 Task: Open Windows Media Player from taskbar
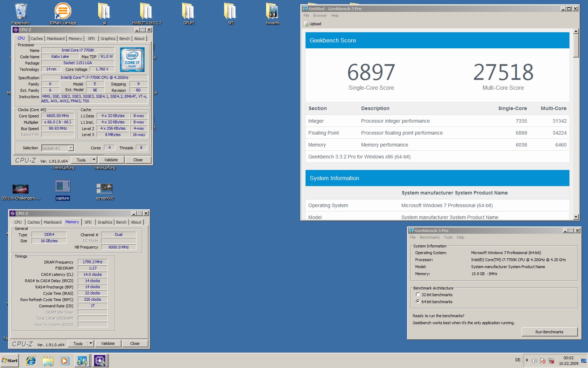(65, 361)
